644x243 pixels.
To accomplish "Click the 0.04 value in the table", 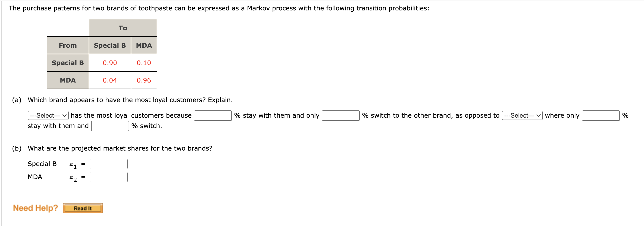I will click(x=110, y=80).
